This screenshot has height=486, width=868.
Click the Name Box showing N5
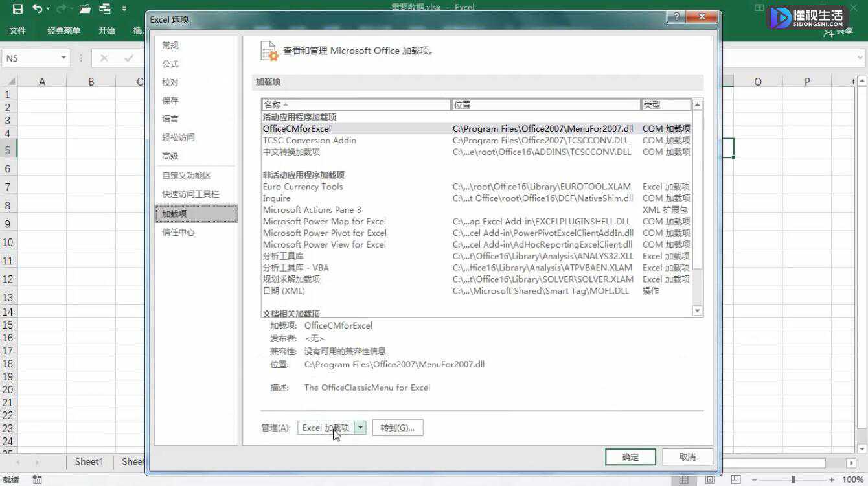click(x=30, y=58)
